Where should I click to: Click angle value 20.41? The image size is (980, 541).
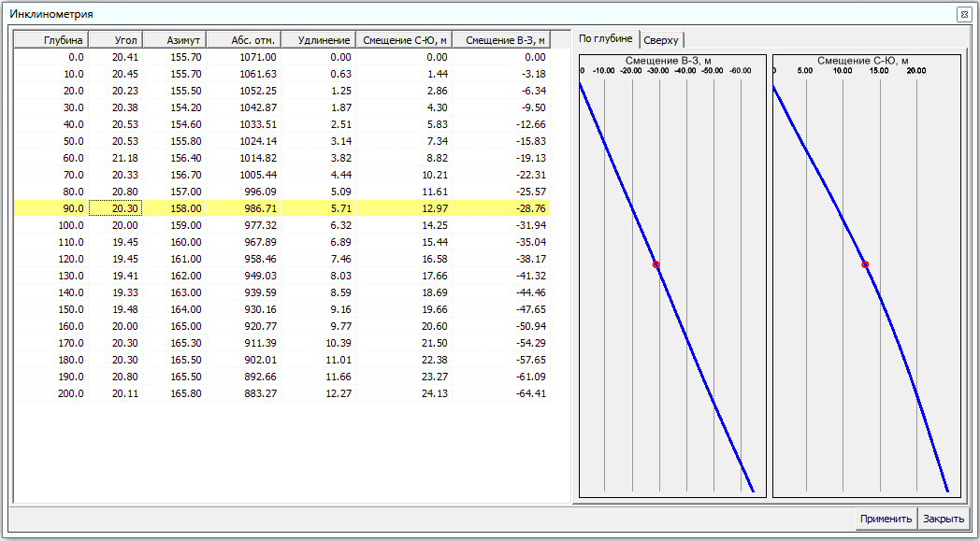point(125,57)
